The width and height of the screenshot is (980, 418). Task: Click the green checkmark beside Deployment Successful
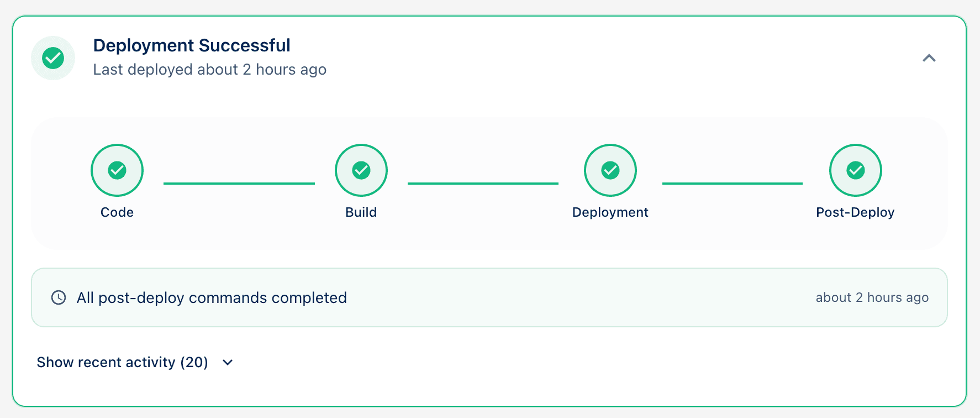pyautogui.click(x=52, y=58)
